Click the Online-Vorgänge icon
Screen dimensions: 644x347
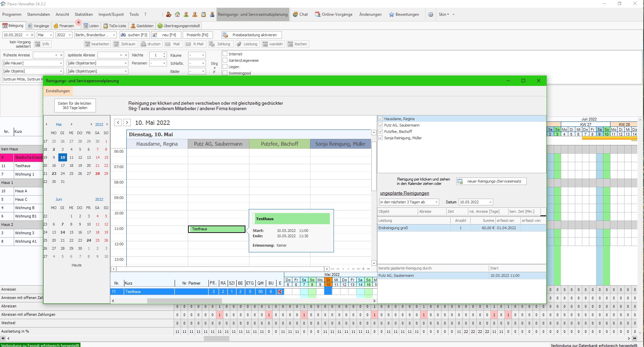[x=317, y=14]
